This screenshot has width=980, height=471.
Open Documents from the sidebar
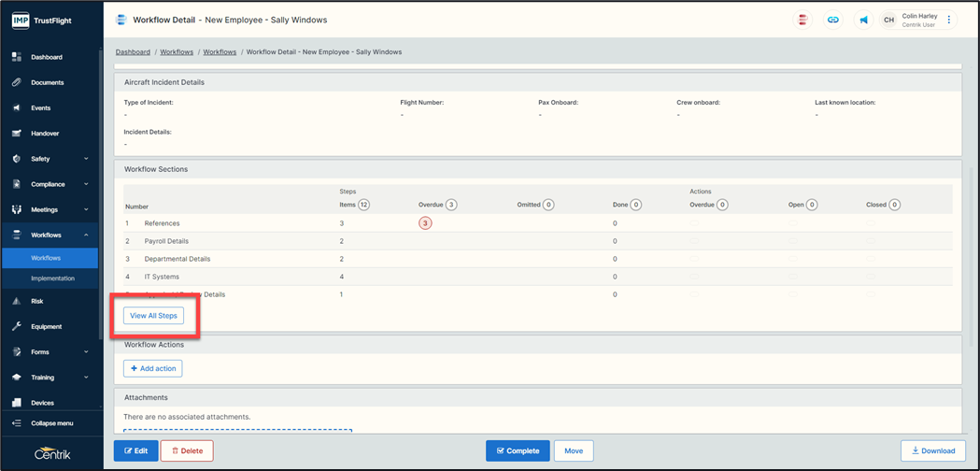coord(47,82)
